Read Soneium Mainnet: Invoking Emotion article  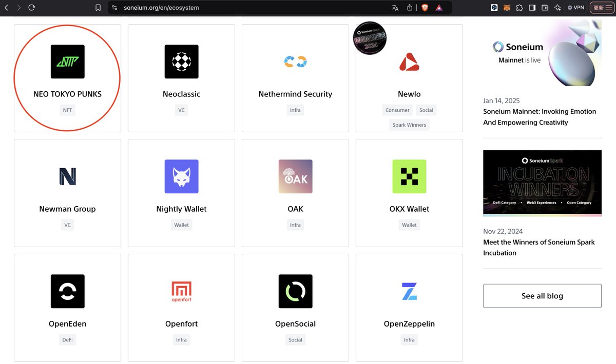[540, 117]
